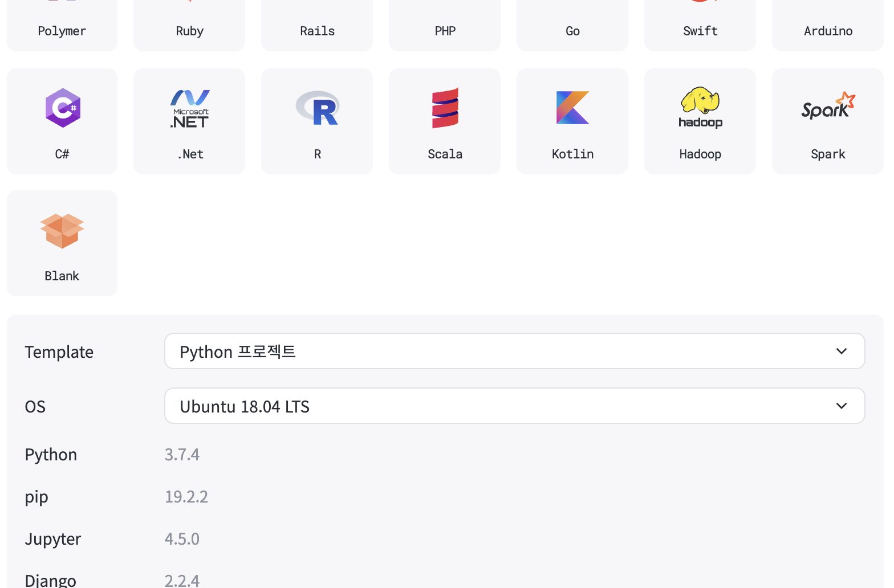Select the Scala logo
The image size is (894, 588).
(x=445, y=108)
